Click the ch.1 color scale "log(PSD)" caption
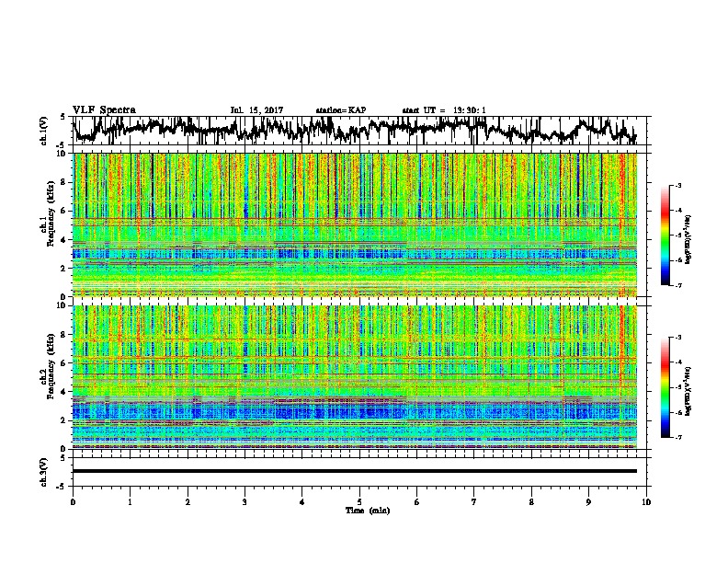Viewport: 728px width, 563px height. pyautogui.click(x=688, y=239)
